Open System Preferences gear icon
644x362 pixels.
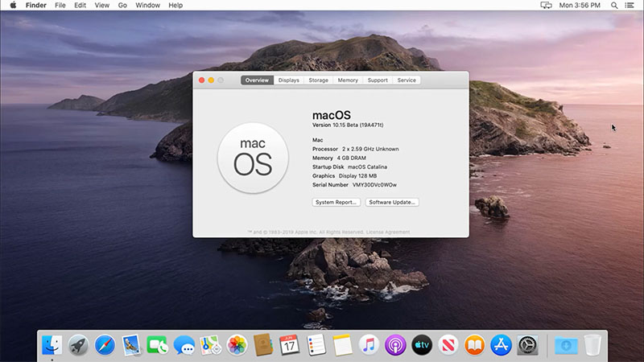pyautogui.click(x=528, y=345)
